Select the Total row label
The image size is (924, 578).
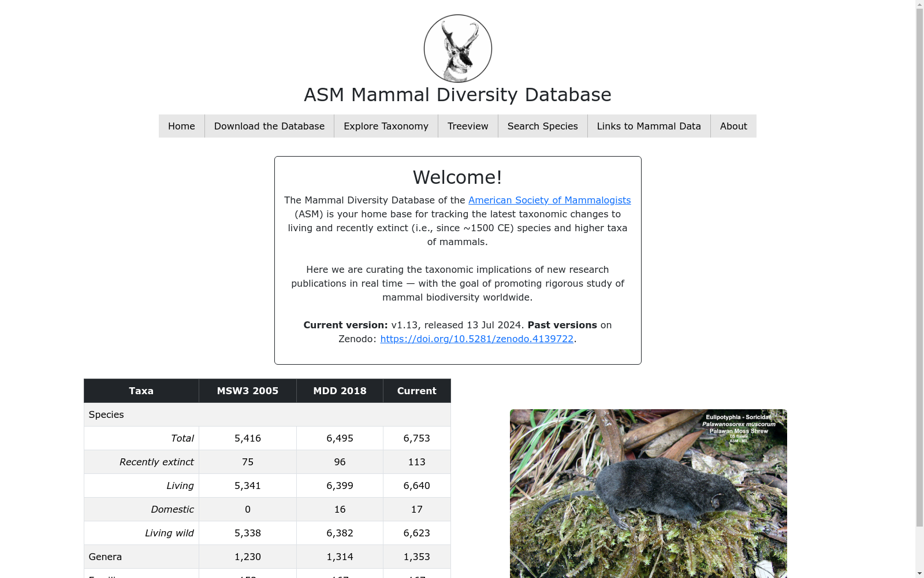[182, 438]
